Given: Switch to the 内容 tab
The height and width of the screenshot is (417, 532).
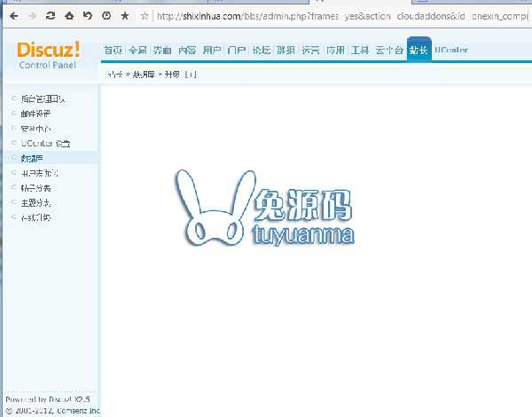Looking at the screenshot, I should [x=187, y=51].
